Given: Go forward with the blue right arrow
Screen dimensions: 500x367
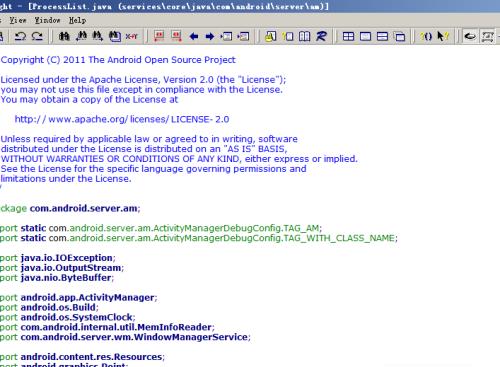Looking at the screenshot, I should click(x=210, y=36).
